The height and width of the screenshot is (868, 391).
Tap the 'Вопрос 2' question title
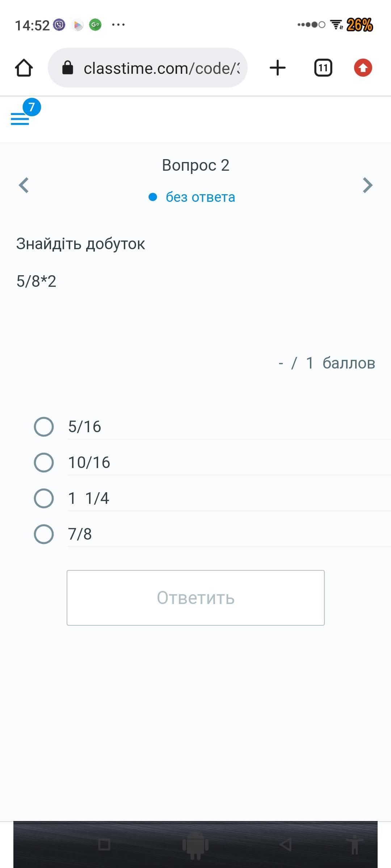point(195,165)
